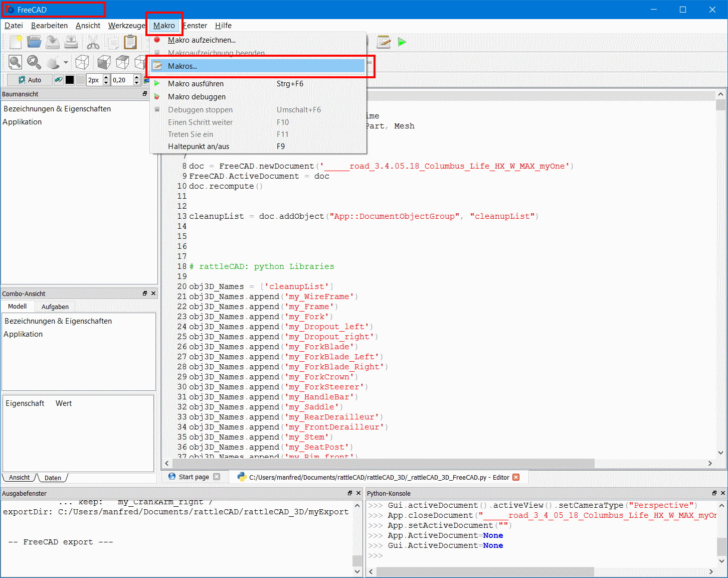This screenshot has width=728, height=578.
Task: Click the fit-selection zoom icon
Action: [34, 62]
